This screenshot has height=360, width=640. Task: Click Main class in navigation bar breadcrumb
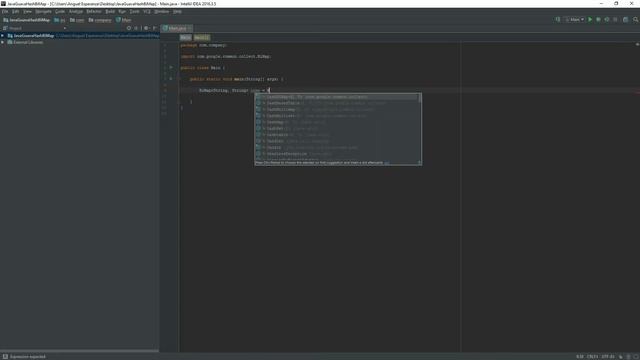[124, 20]
